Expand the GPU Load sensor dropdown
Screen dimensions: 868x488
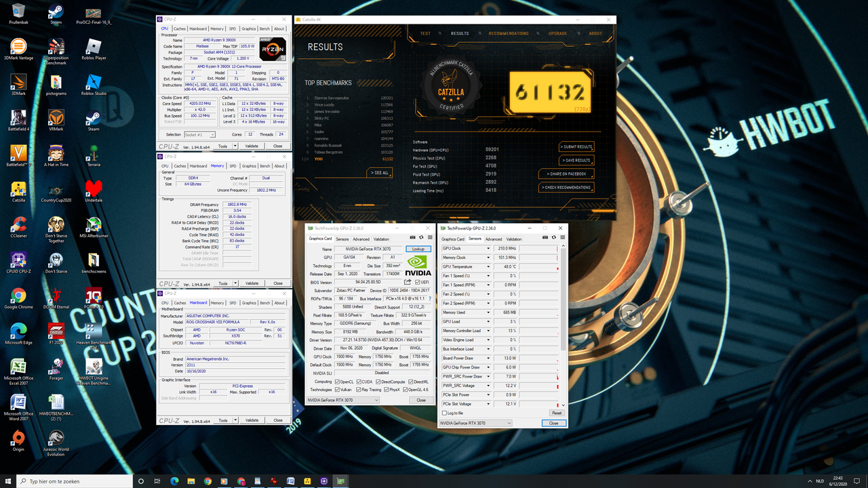pos(488,322)
